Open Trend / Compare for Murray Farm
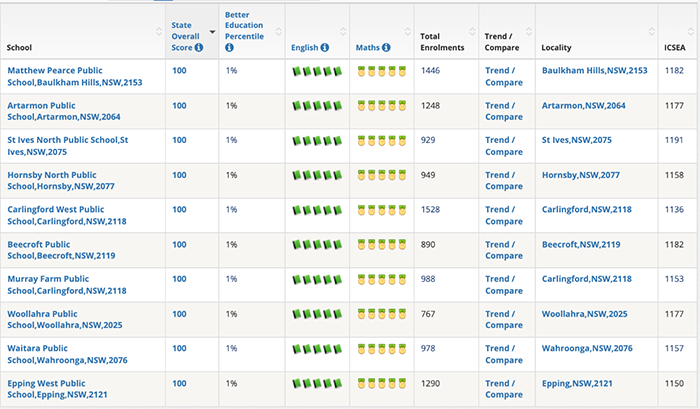 [x=504, y=285]
